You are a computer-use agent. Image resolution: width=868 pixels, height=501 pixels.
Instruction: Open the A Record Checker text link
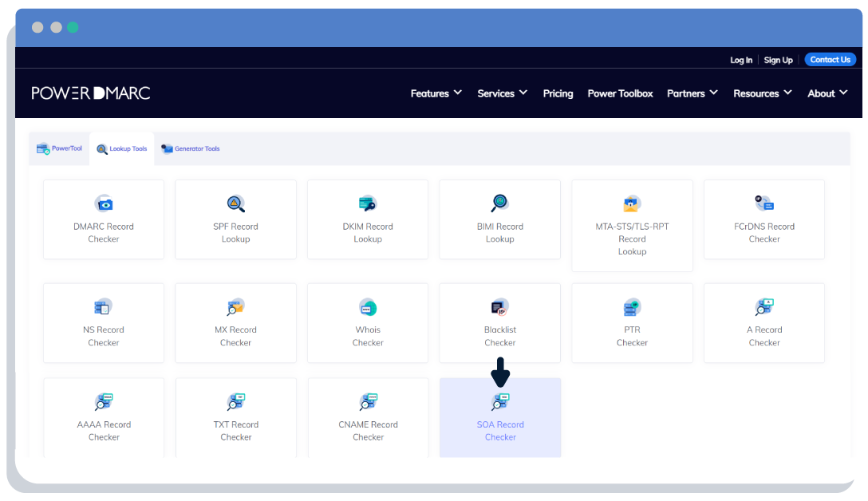764,336
